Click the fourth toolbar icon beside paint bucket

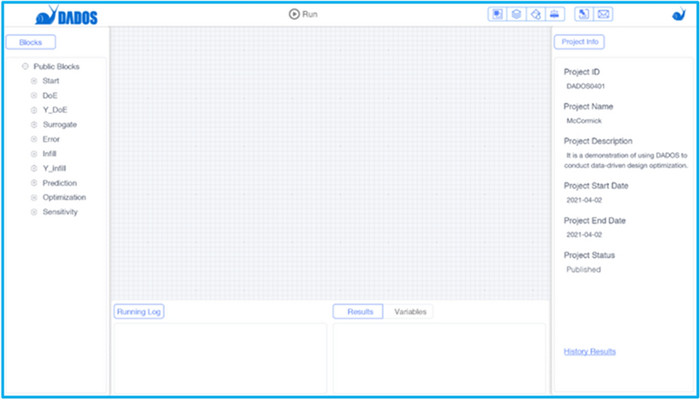point(555,14)
